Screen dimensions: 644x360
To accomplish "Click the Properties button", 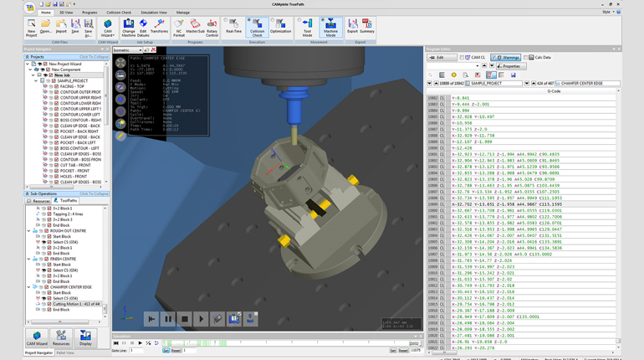I will coord(511,66).
